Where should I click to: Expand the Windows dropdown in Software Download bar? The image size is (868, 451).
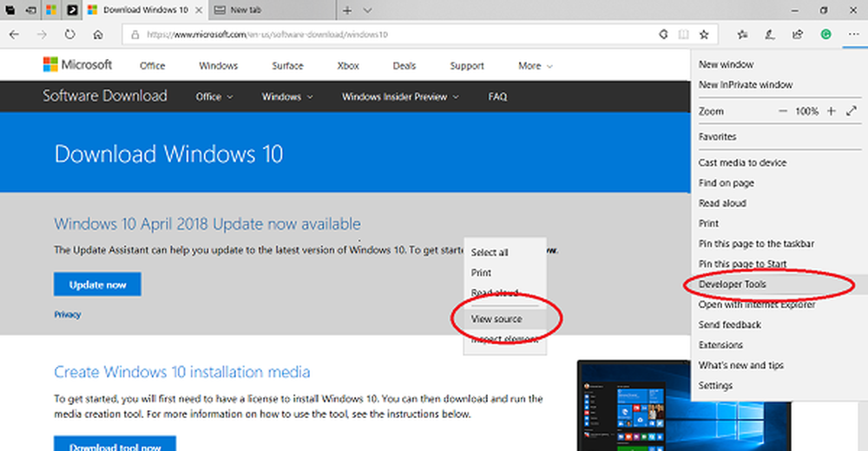287,97
